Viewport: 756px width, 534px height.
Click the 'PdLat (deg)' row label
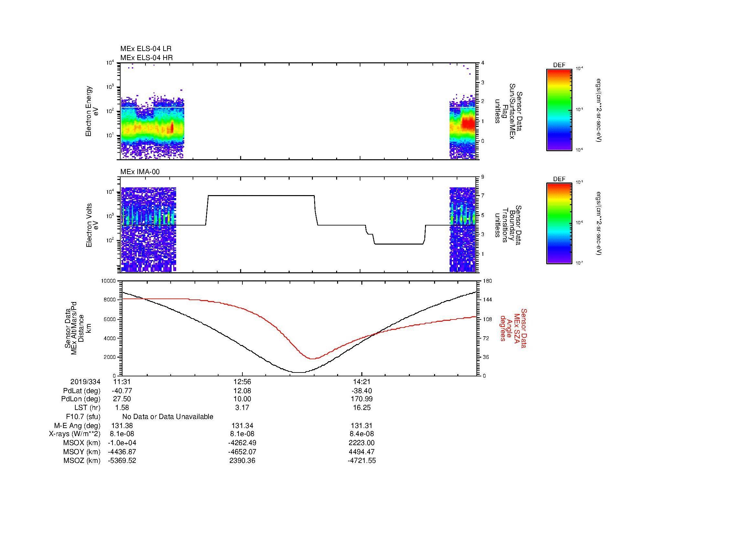pos(82,391)
